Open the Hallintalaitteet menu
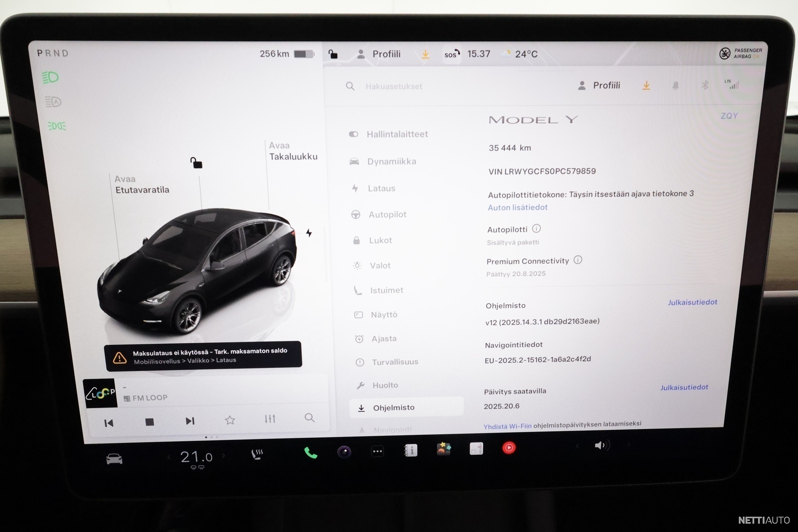The height and width of the screenshot is (532, 798). (389, 134)
